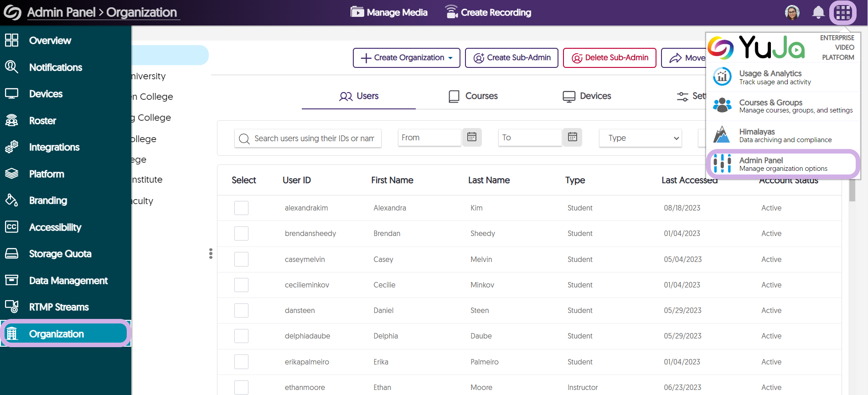Open Admin Panel from the apps menu
Screen dimensions: 868x395
pyautogui.click(x=782, y=164)
